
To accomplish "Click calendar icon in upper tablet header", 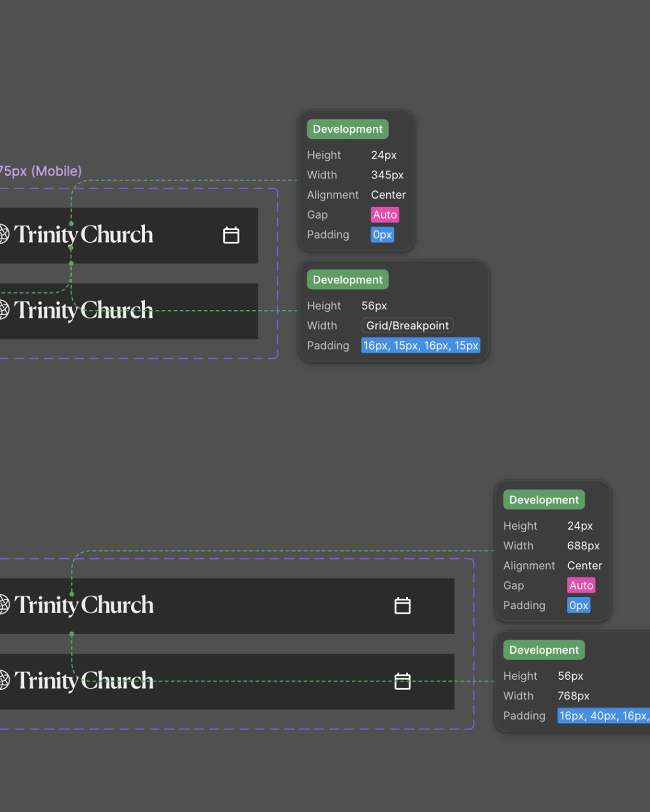I will 402,606.
